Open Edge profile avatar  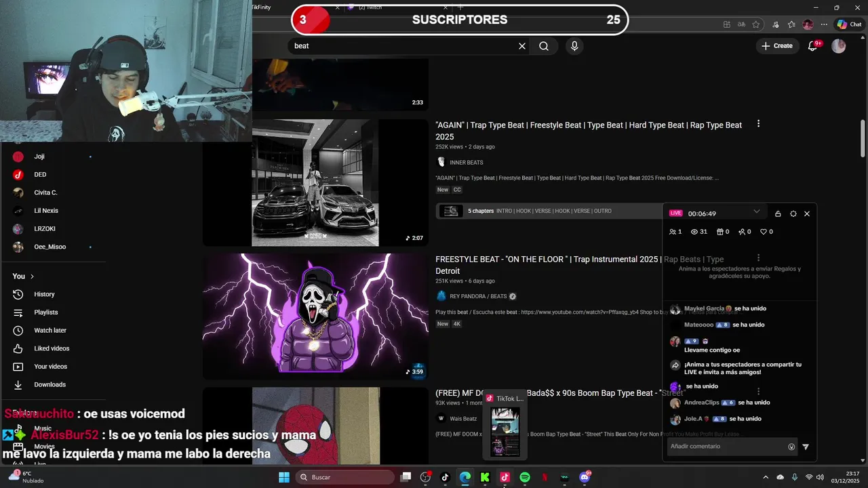coord(808,24)
